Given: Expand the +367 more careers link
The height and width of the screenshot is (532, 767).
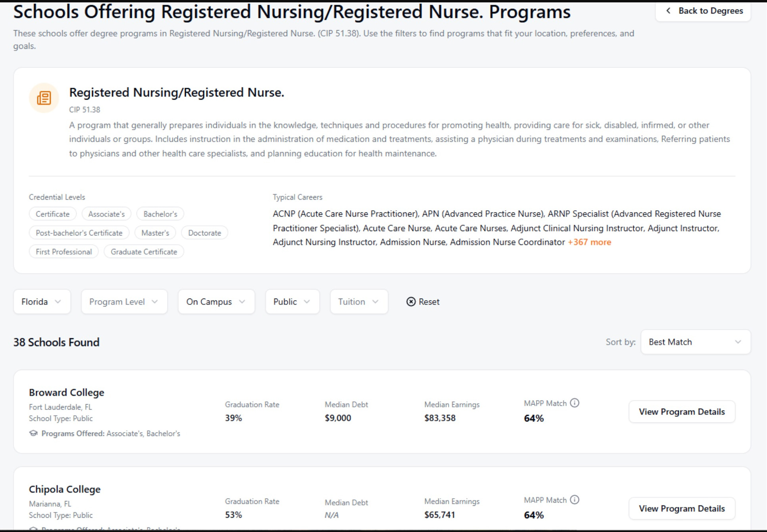Looking at the screenshot, I should pyautogui.click(x=589, y=242).
